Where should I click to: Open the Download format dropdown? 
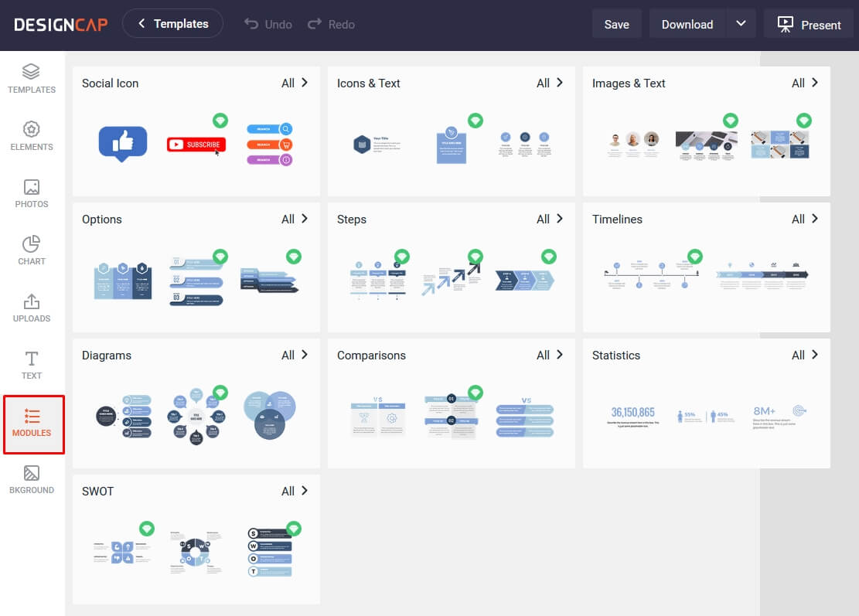pyautogui.click(x=741, y=23)
